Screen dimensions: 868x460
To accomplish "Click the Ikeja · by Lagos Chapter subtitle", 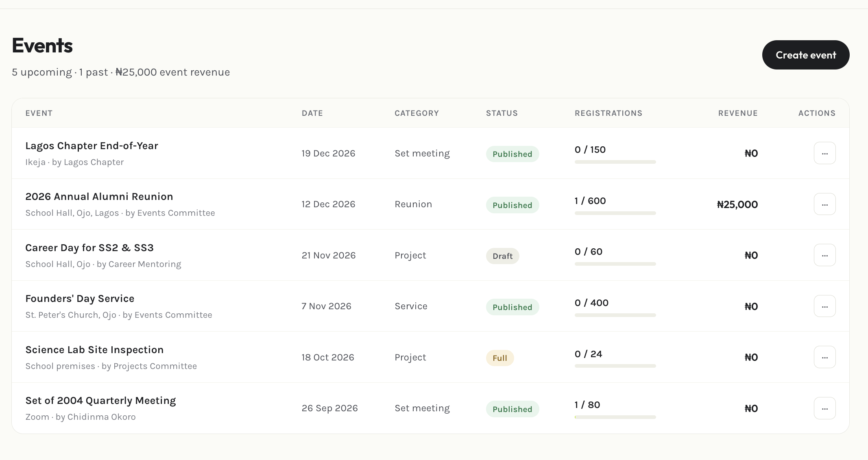I will coord(74,162).
